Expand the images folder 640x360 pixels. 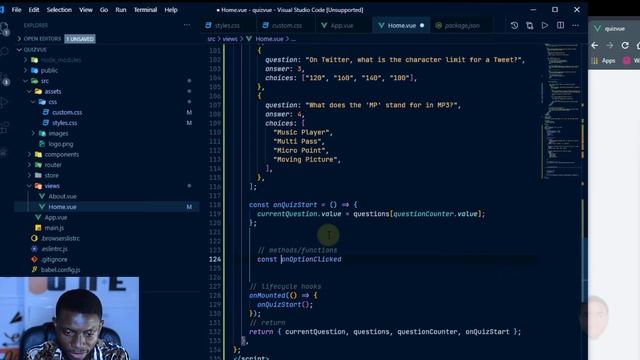click(58, 133)
